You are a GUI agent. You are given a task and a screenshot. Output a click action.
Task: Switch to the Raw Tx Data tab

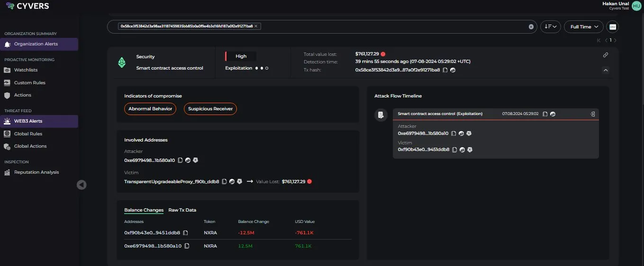point(182,210)
